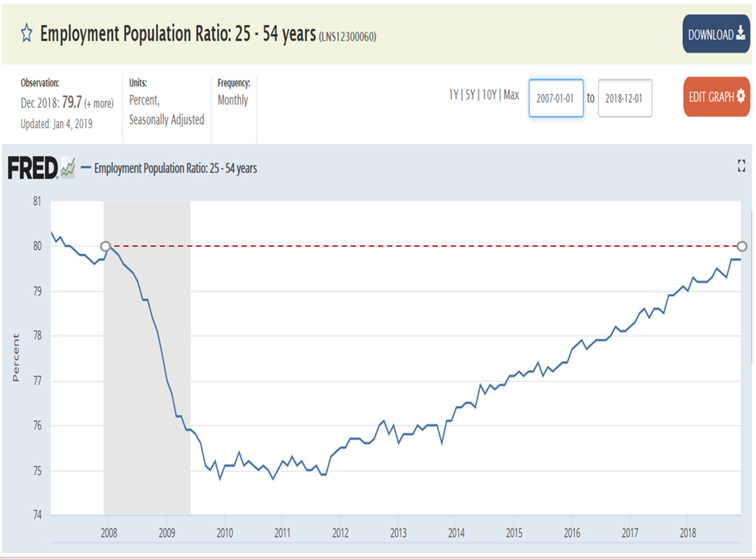The image size is (756, 559).
Task: Click the series ID LNS12300060
Action: tap(348, 37)
